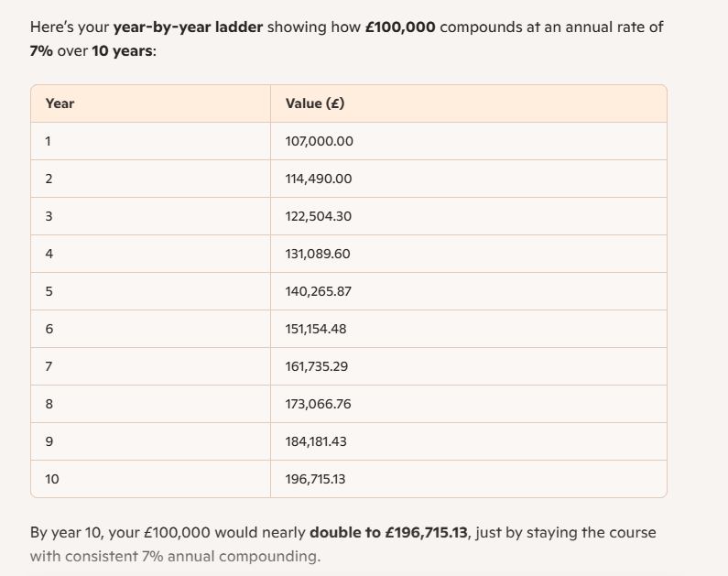Click the 184,181.43 table cell
Image resolution: width=728 pixels, height=576 pixels.
tap(316, 441)
